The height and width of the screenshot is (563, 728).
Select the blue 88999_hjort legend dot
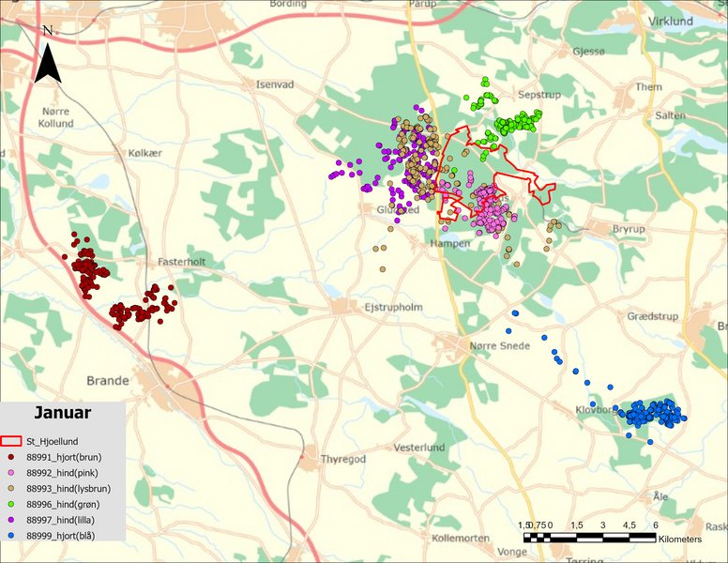tap(11, 536)
